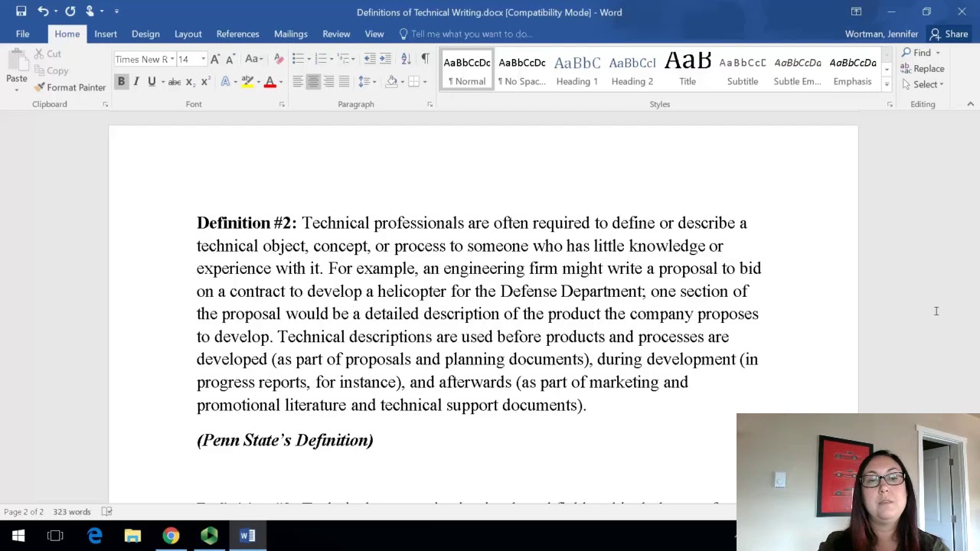Image resolution: width=980 pixels, height=551 pixels.
Task: Open the Change Case menu
Action: coord(253,59)
